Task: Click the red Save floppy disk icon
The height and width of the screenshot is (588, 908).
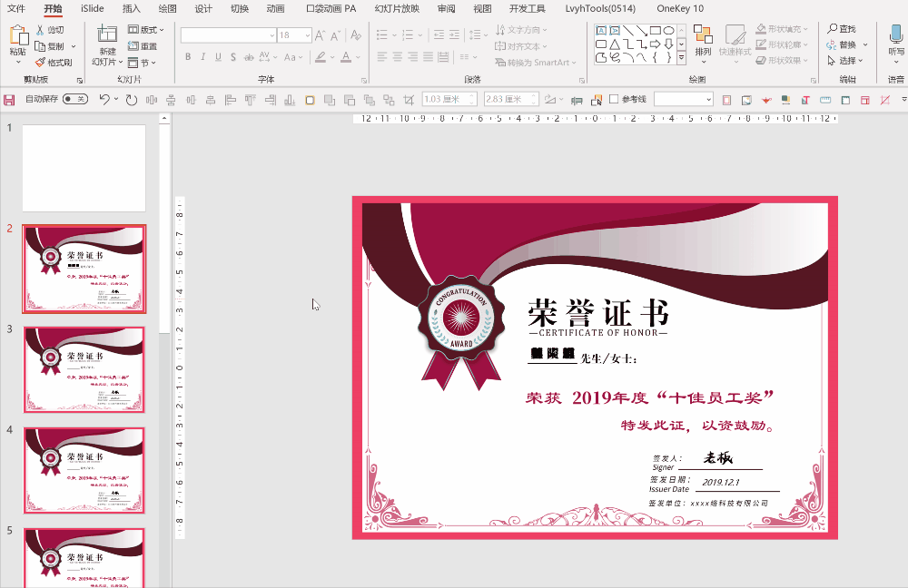Action: tap(9, 100)
